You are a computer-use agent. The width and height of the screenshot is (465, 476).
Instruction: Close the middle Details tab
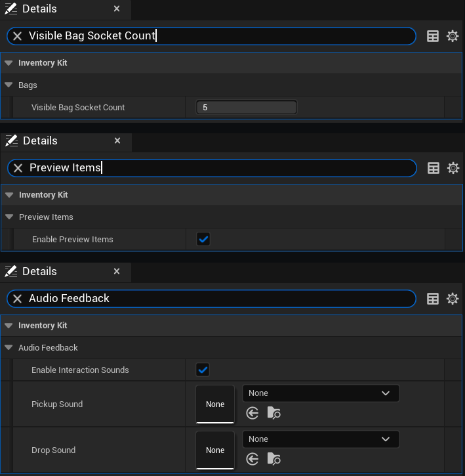pos(117,141)
